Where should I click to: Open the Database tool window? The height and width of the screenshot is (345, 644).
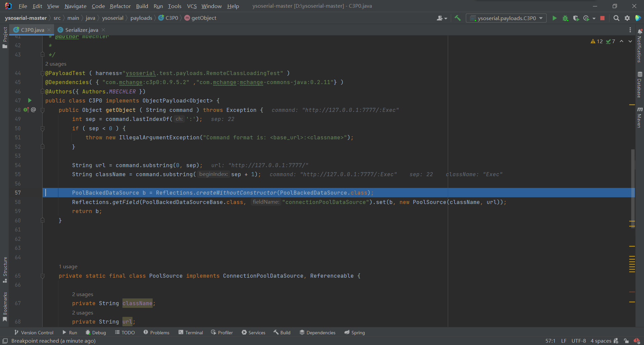(x=640, y=84)
